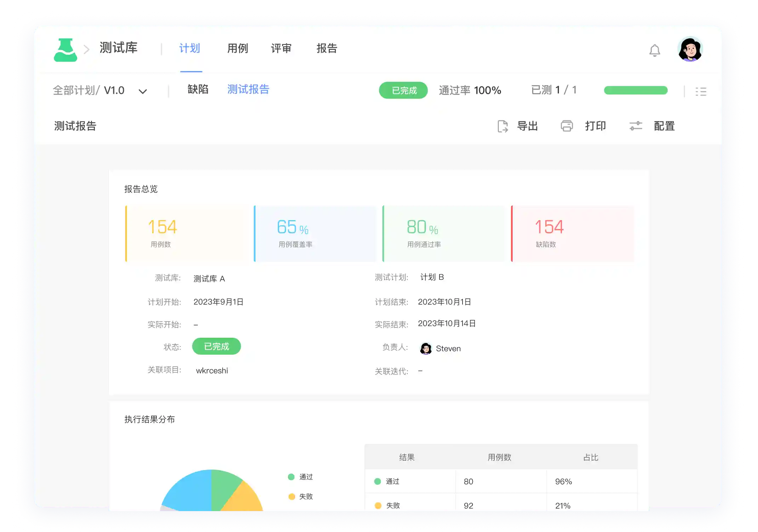This screenshot has height=532, width=758.
Task: Click the 已测 1 / 1 text
Action: click(554, 90)
